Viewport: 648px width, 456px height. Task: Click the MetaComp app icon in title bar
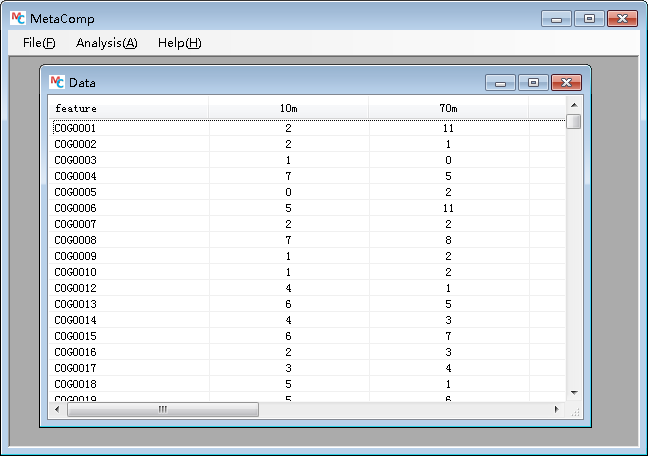tap(15, 19)
